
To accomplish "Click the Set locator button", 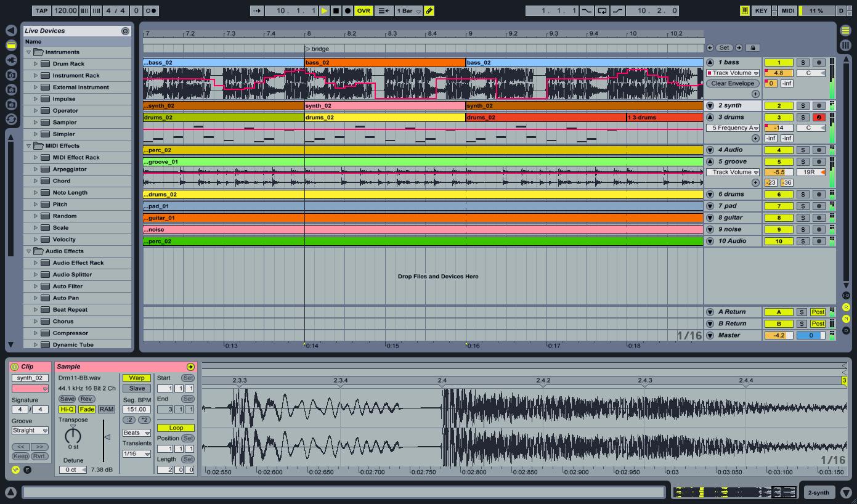I will tap(724, 47).
